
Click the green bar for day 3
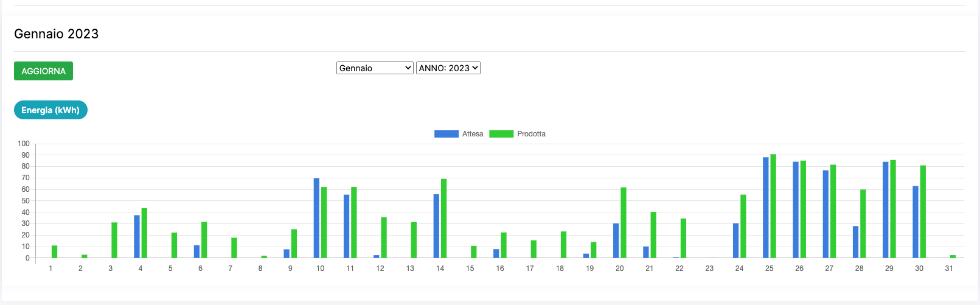click(114, 240)
